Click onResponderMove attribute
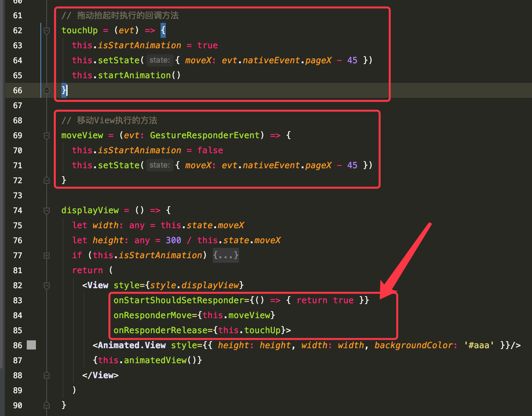 coord(152,315)
